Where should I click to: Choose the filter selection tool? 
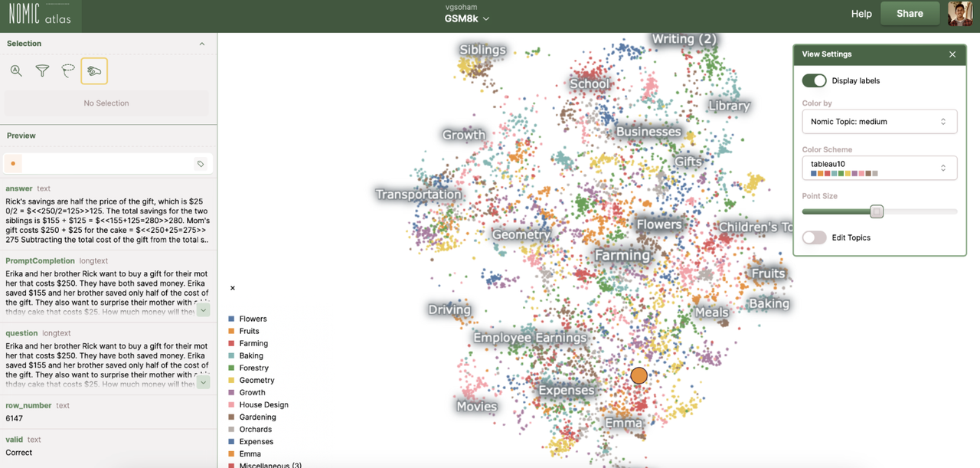(42, 70)
